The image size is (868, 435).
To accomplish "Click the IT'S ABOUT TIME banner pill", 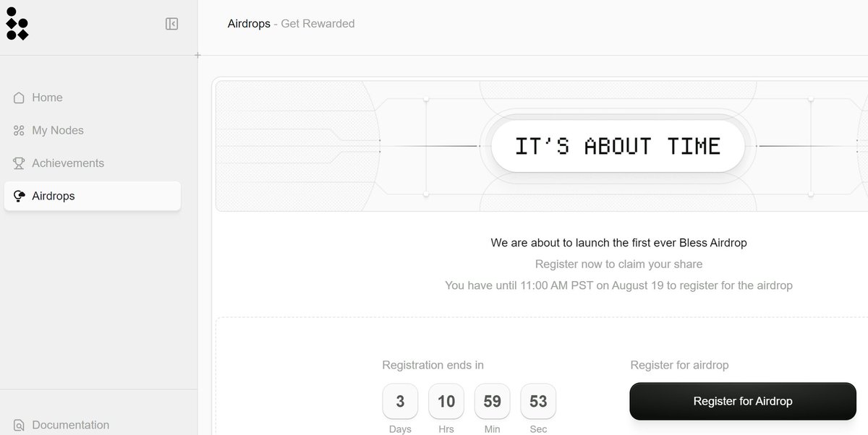I will [x=618, y=146].
